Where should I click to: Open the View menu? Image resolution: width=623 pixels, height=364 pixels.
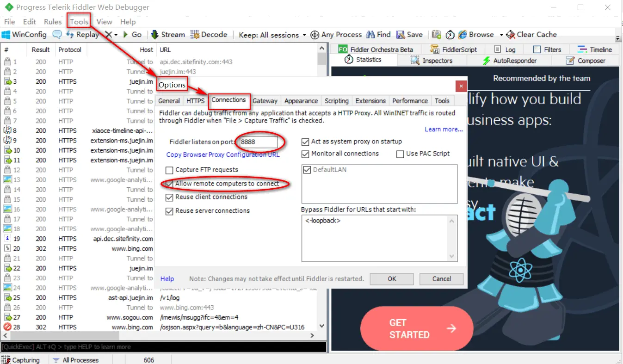coord(104,22)
